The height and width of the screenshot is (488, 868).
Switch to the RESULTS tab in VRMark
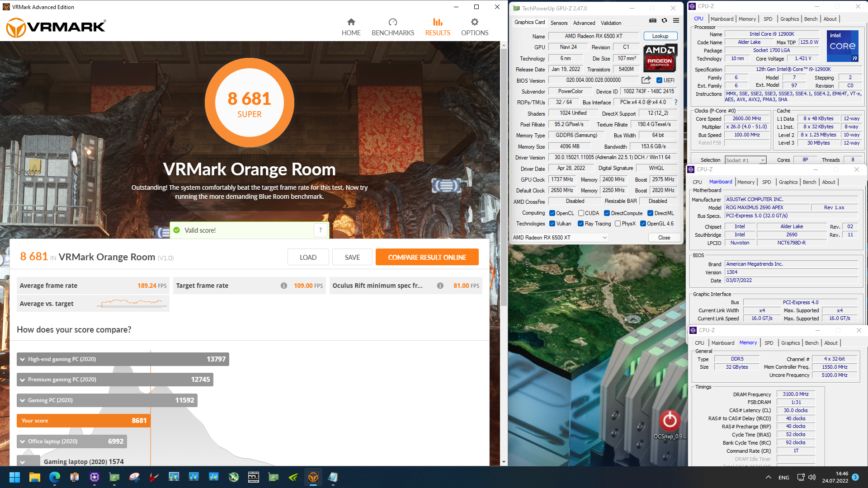click(x=437, y=27)
